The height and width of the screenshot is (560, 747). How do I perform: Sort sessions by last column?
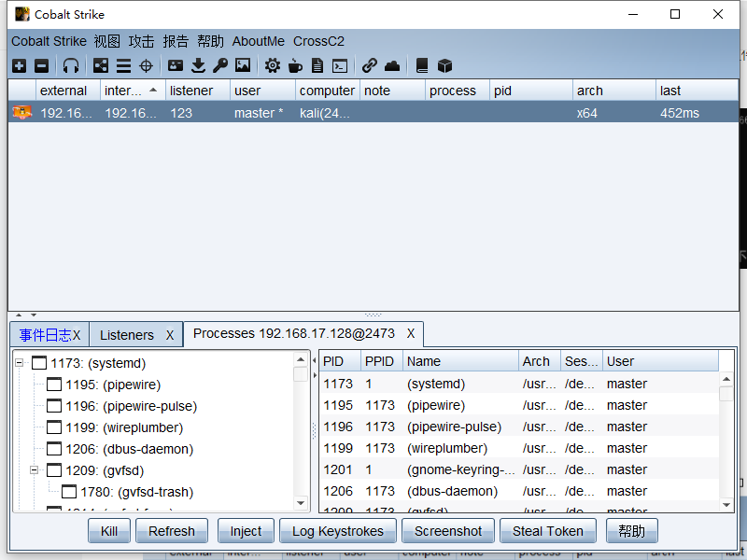pos(697,90)
